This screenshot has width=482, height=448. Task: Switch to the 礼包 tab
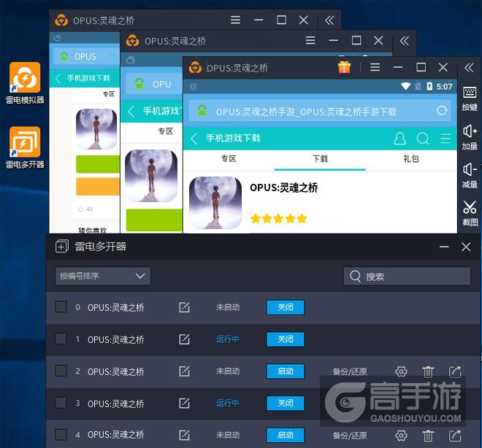click(411, 159)
